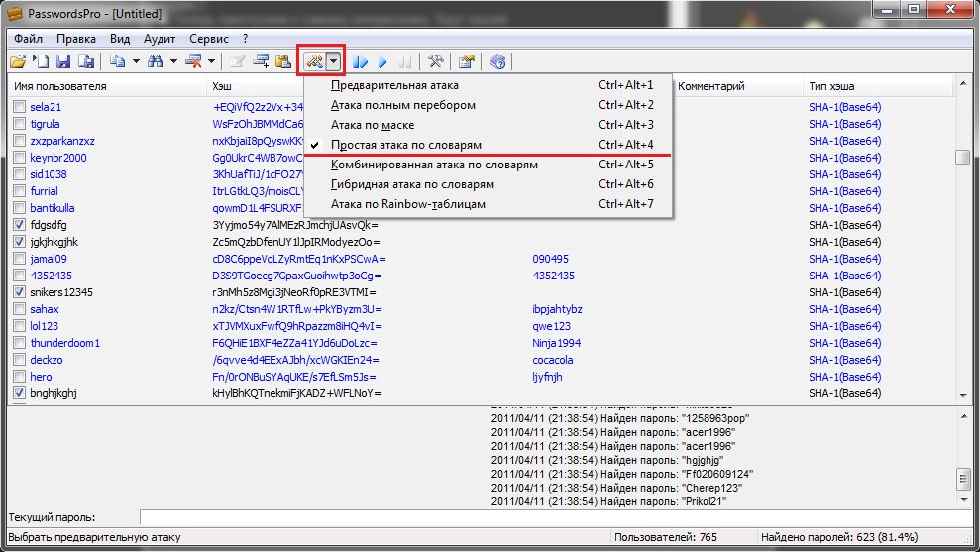Screen dimensions: 980x552
Task: Open the attack type dropdown arrow
Action: (334, 62)
